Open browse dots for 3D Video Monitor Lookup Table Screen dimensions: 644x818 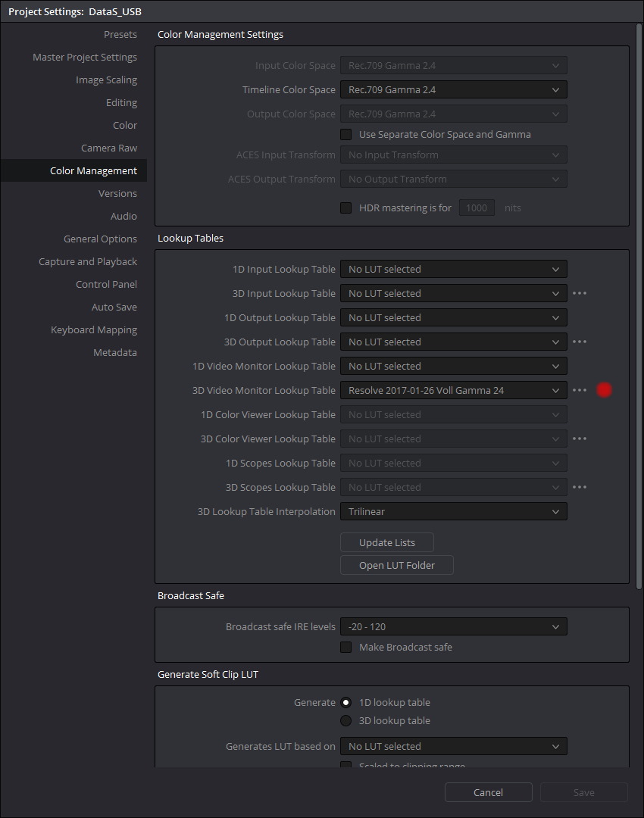coord(580,390)
